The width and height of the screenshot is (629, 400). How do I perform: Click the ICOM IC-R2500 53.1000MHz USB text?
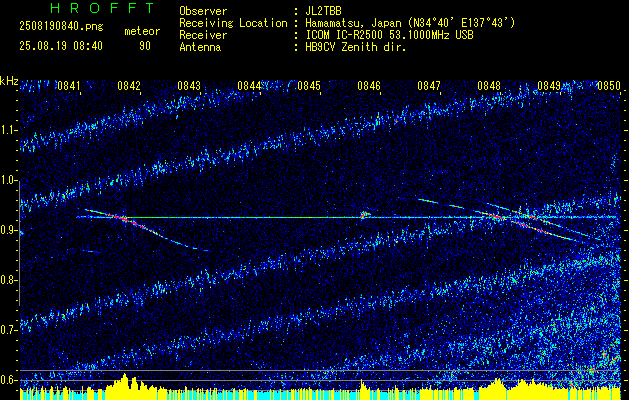click(x=389, y=35)
